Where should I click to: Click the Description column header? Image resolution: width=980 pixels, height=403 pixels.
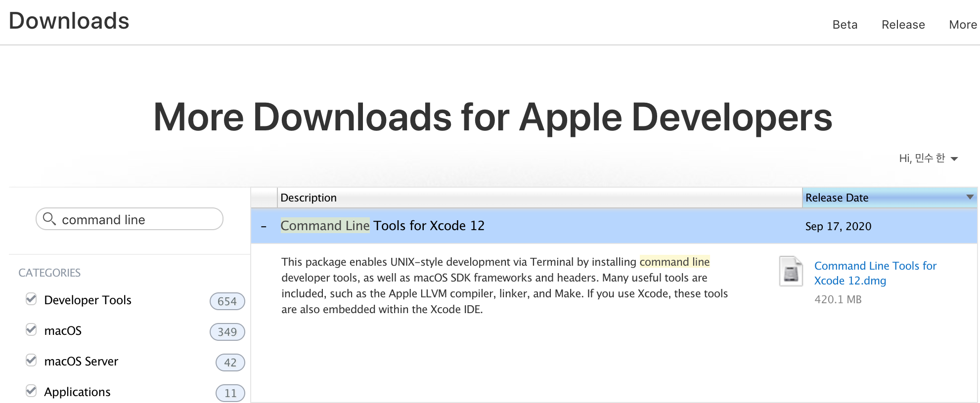[x=539, y=198]
